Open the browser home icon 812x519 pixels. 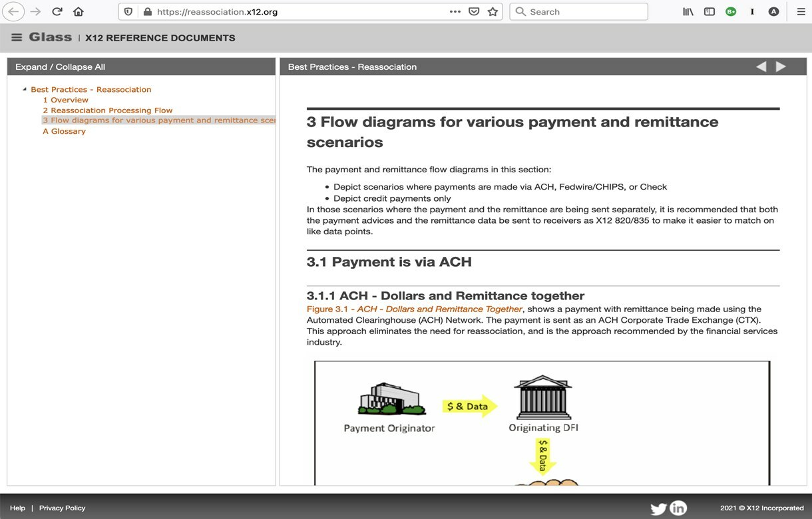[79, 11]
